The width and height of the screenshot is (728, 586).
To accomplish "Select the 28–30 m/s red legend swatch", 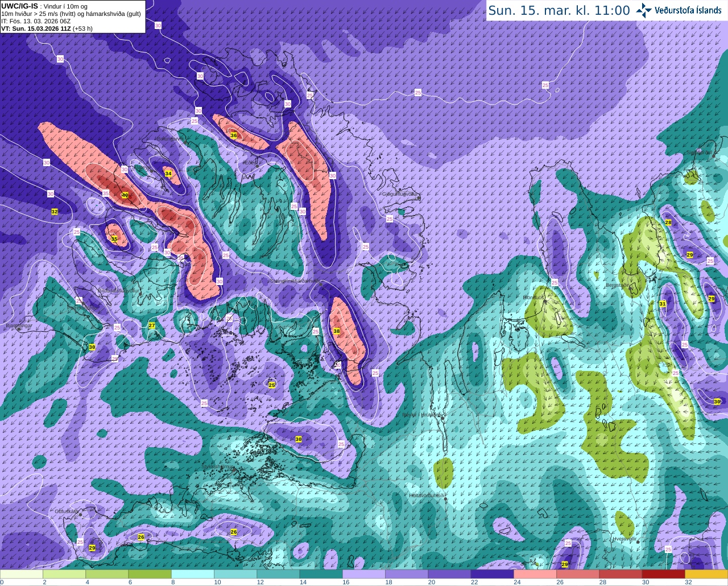I will (621, 574).
